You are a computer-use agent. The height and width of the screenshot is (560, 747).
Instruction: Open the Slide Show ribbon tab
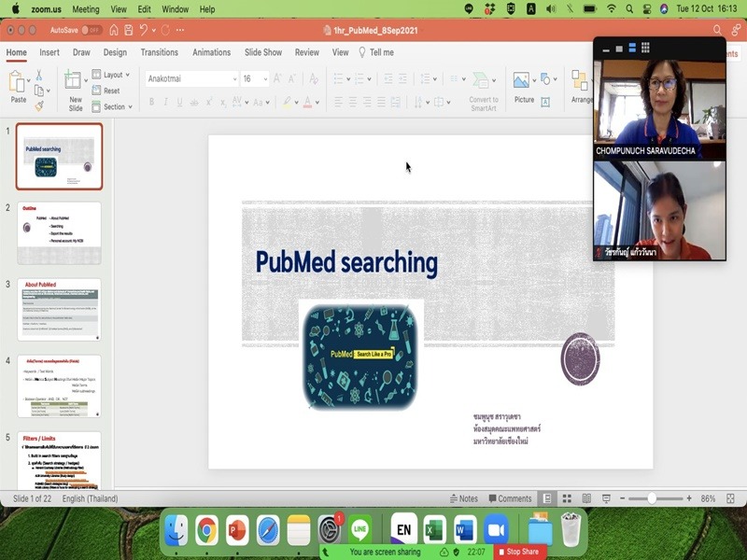point(263,52)
